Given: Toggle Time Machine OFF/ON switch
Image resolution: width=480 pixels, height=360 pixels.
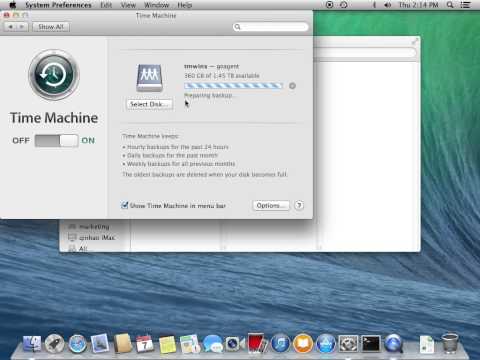Looking at the screenshot, I should point(56,141).
